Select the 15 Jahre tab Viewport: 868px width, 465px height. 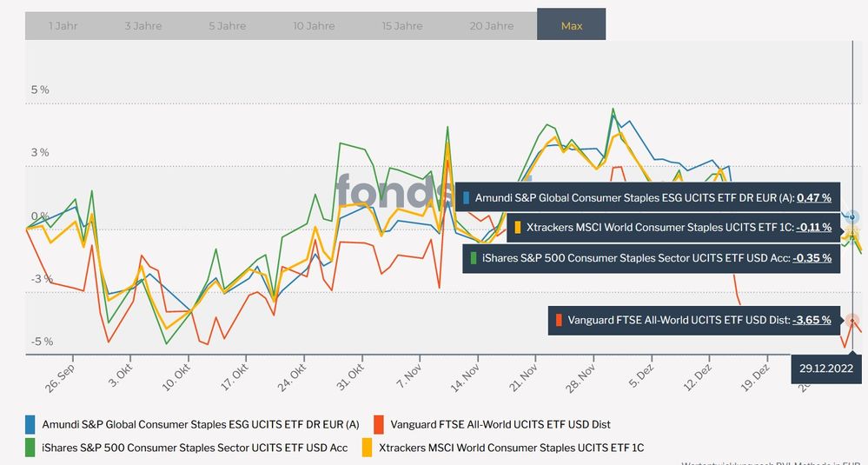(x=402, y=26)
